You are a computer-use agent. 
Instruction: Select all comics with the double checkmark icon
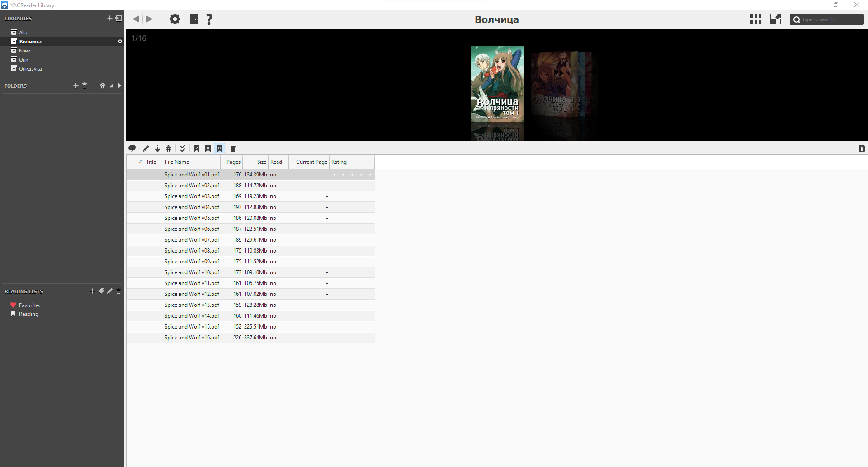(x=183, y=148)
